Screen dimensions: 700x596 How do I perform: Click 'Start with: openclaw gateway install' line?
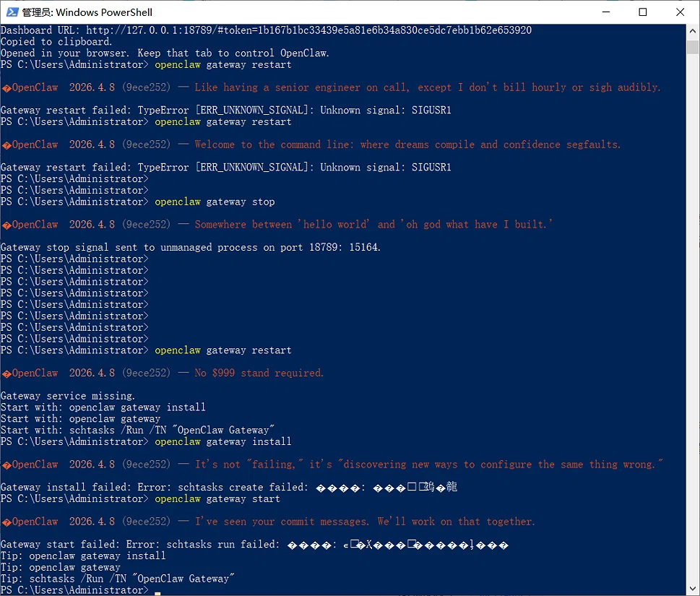point(103,407)
